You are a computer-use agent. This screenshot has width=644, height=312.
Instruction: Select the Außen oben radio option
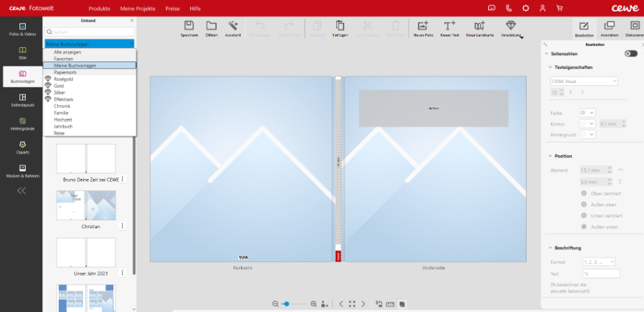[583, 205]
